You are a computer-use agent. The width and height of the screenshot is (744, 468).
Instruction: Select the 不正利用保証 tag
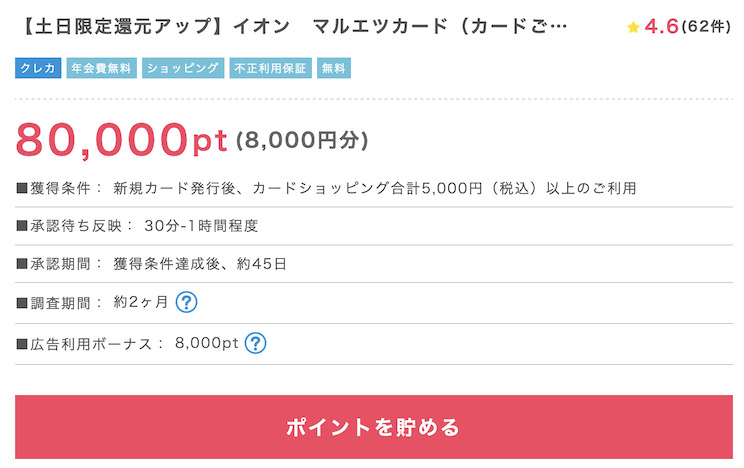click(270, 68)
